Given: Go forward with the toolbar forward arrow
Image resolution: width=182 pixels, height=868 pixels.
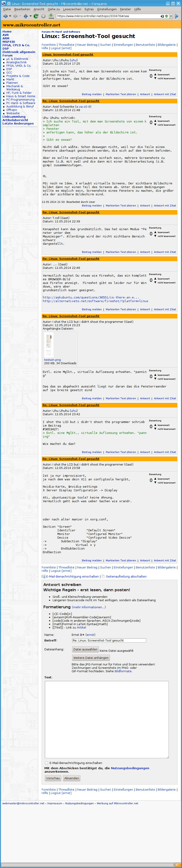Looking at the screenshot, I should pyautogui.click(x=15, y=16).
